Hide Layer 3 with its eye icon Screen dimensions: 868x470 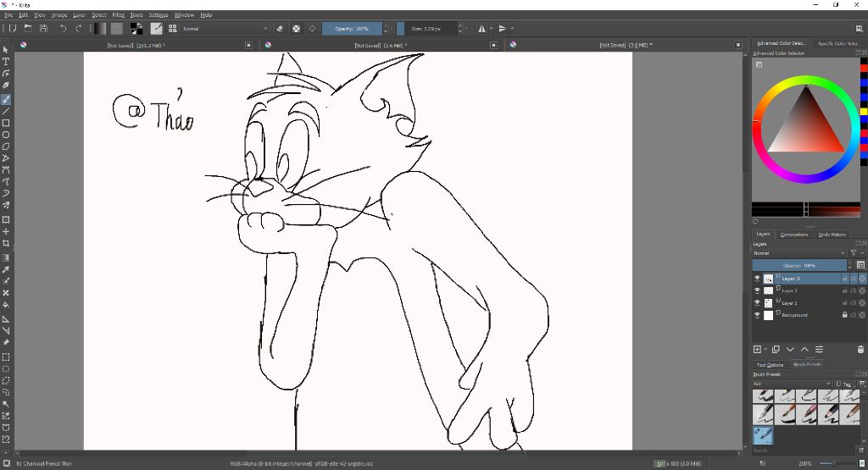757,279
